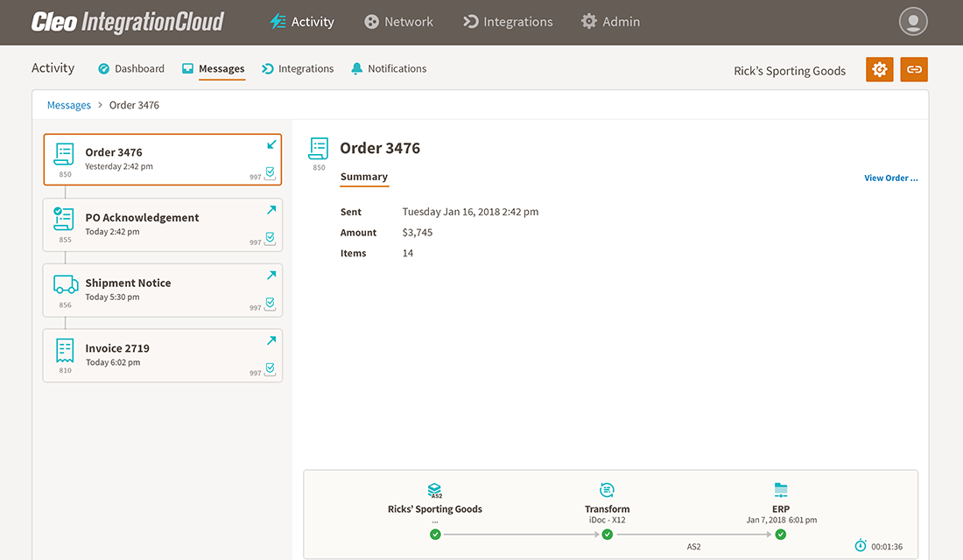The width and height of the screenshot is (963, 560).
Task: Open the Admin top navigation menu
Action: (x=610, y=22)
